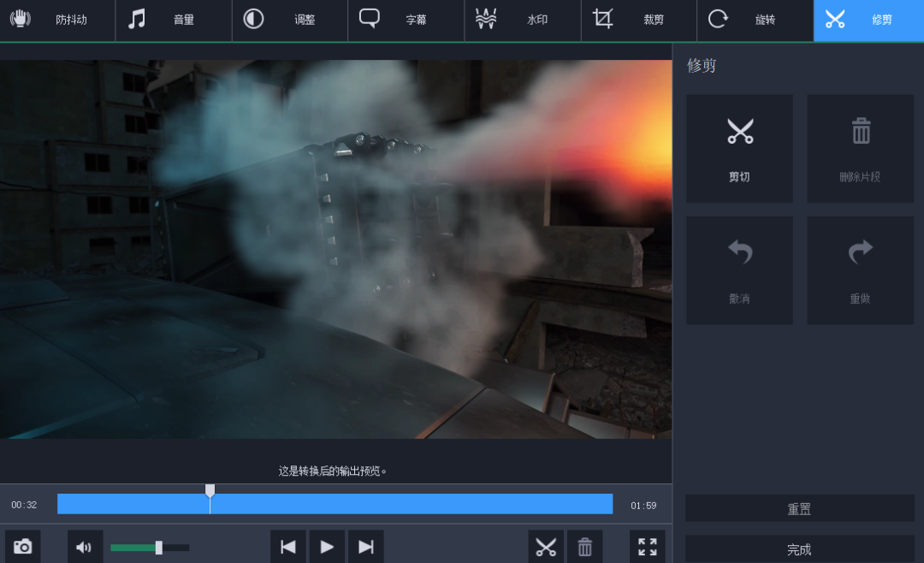Click the 剪切 scissors button in panel

pos(739,149)
